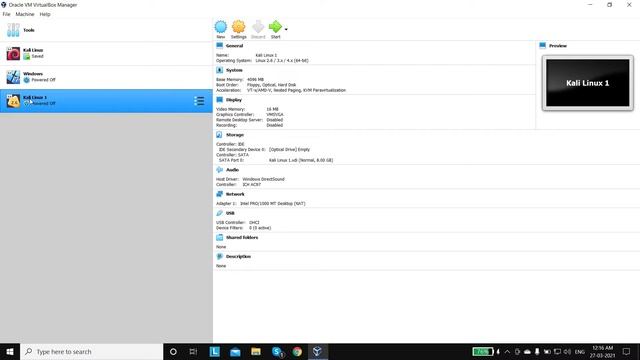Open Skype from the taskbar

pos(277,351)
